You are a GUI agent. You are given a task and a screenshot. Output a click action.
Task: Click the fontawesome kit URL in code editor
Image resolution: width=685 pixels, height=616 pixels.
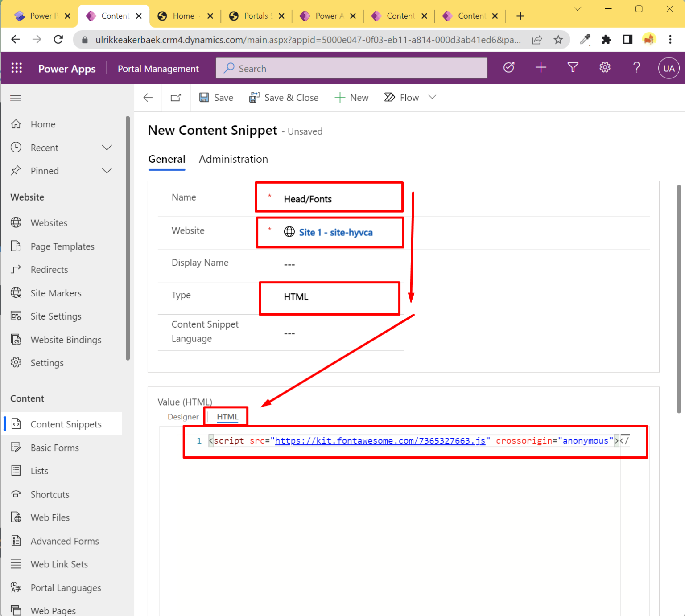(380, 441)
